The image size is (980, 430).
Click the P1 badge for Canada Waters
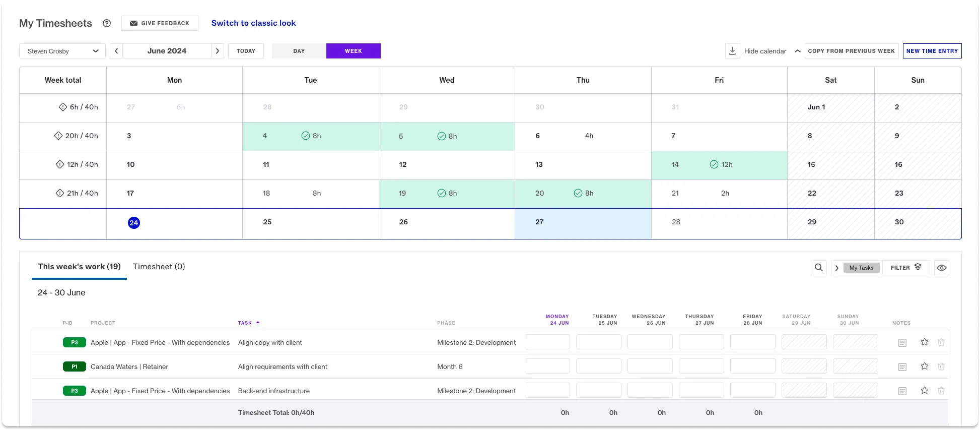tap(75, 366)
